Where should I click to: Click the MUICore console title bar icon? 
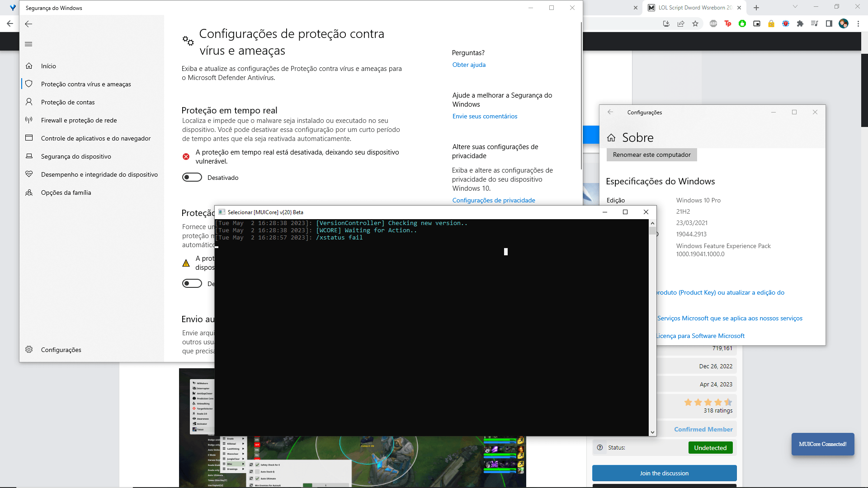(x=222, y=212)
